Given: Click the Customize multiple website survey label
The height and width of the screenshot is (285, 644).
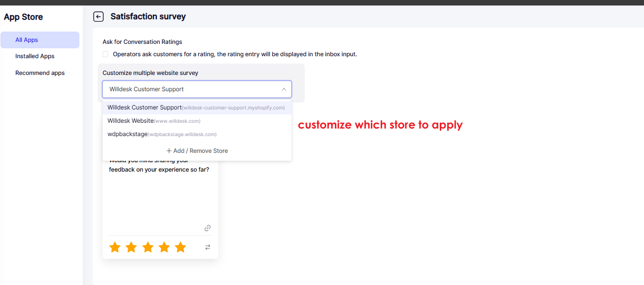Looking at the screenshot, I should point(150,73).
